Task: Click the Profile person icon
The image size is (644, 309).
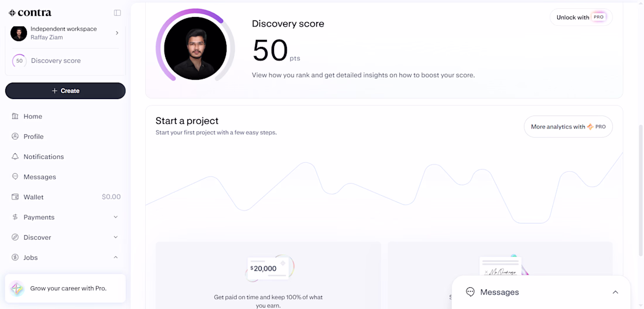Action: pos(15,136)
